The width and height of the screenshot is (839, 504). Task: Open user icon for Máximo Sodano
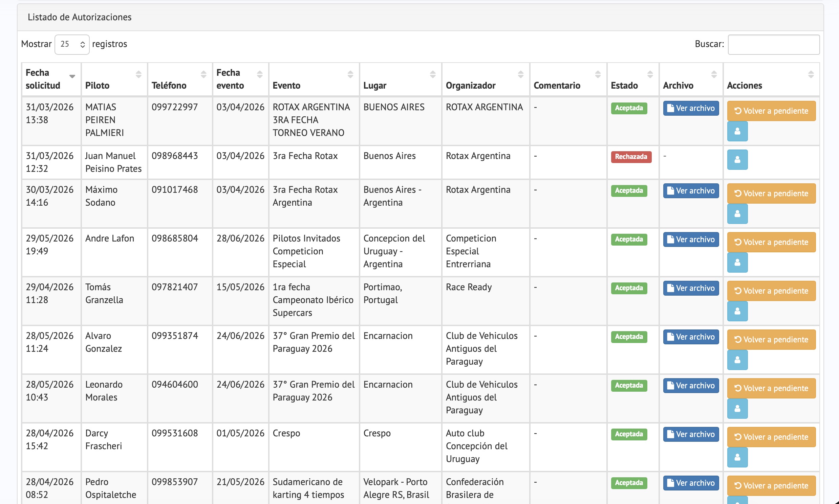point(737,214)
